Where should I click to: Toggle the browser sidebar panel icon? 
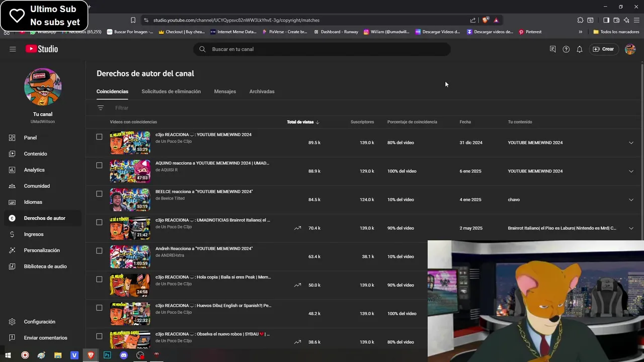click(x=606, y=20)
